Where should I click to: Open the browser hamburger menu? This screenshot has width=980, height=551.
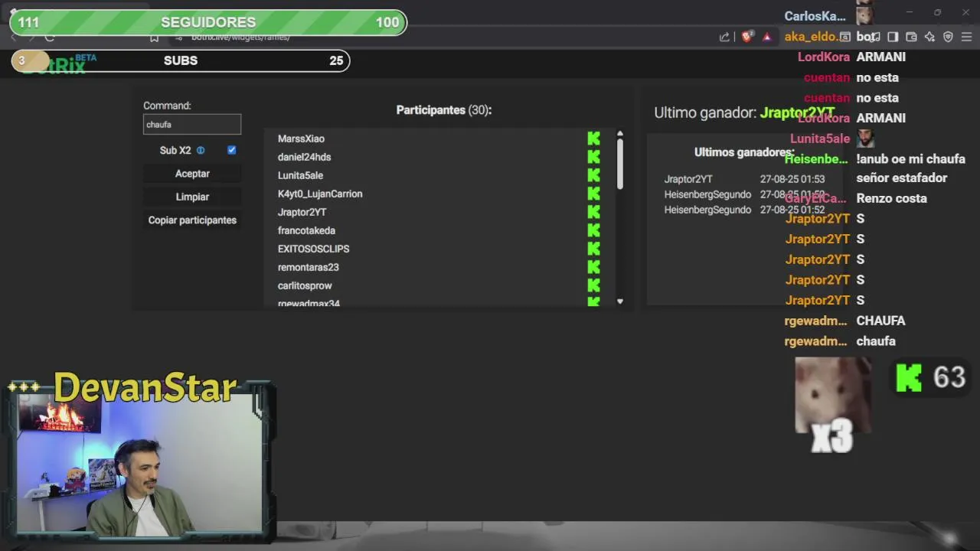point(966,37)
